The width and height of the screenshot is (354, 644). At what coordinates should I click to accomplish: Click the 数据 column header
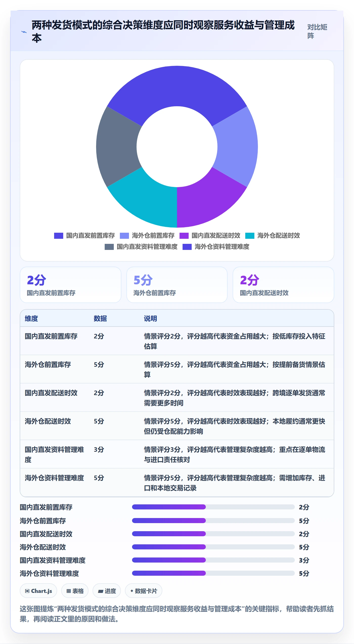100,318
